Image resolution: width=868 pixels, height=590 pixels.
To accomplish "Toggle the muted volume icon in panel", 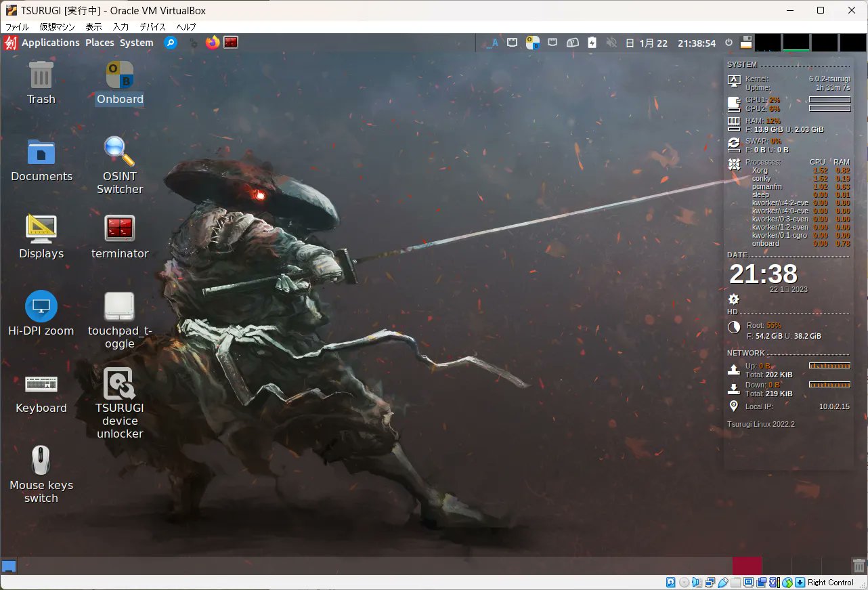I will coord(611,43).
